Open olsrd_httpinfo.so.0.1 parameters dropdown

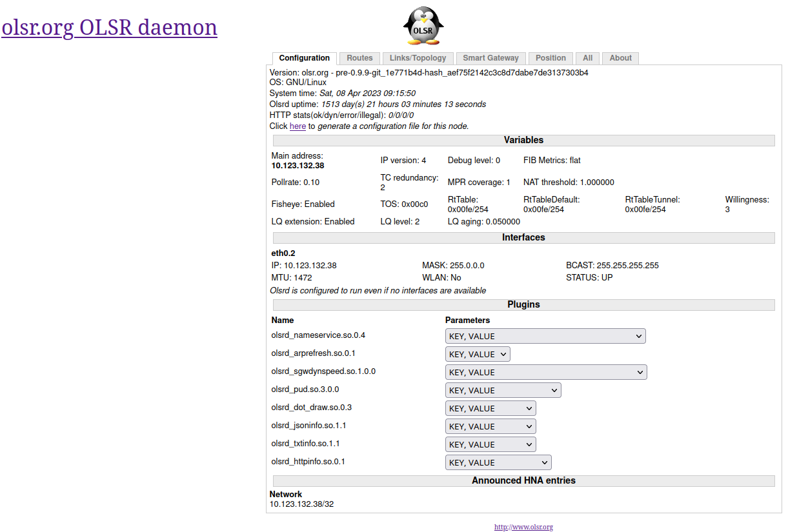(x=498, y=462)
